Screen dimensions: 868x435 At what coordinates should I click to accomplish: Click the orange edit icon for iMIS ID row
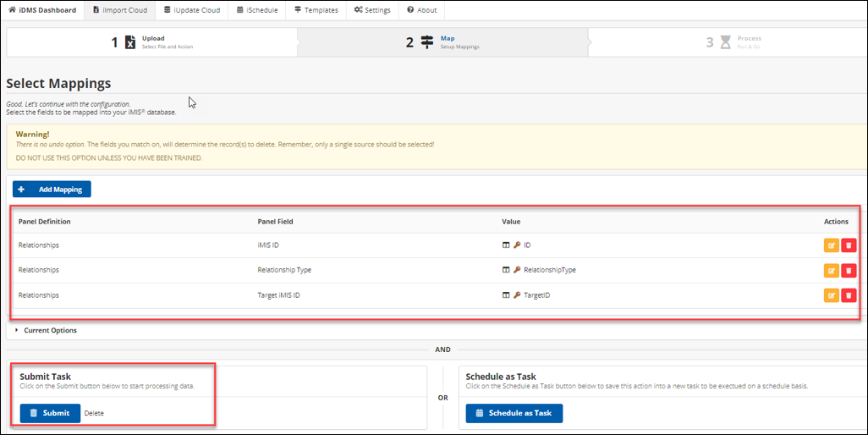tap(832, 245)
